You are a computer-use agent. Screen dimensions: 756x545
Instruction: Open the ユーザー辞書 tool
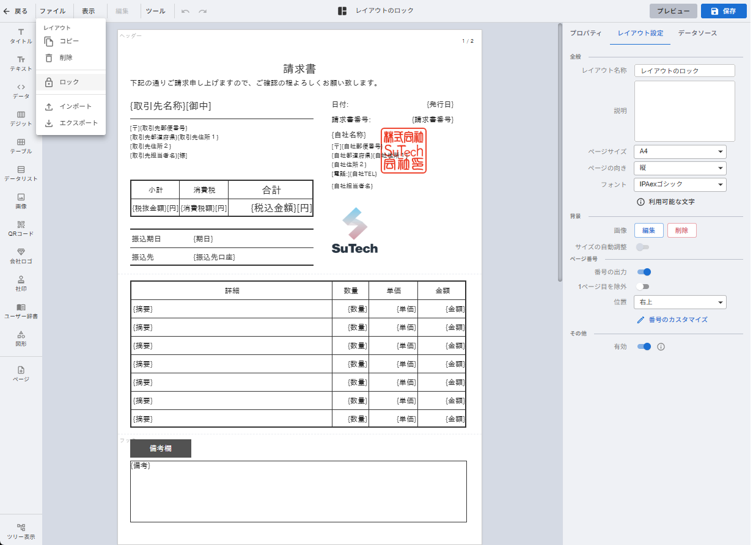[21, 310]
